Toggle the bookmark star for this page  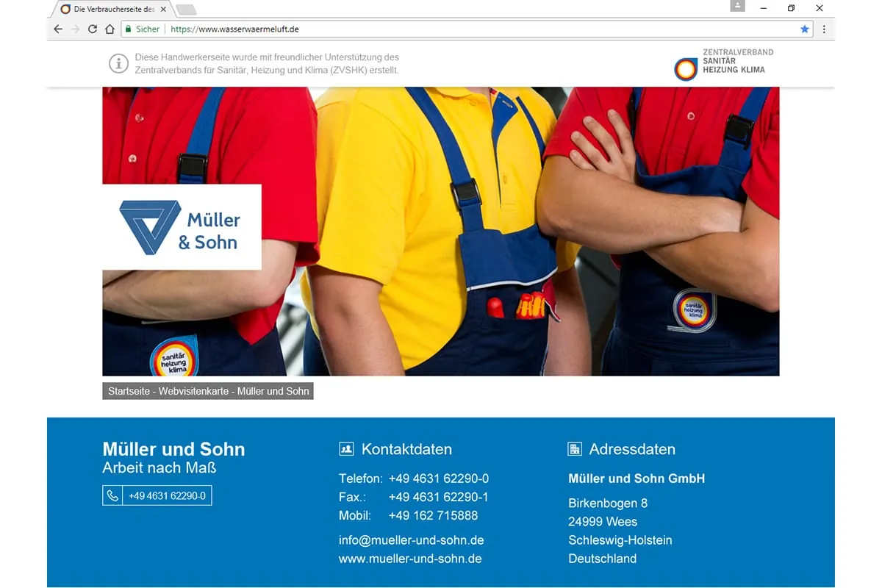pyautogui.click(x=804, y=29)
